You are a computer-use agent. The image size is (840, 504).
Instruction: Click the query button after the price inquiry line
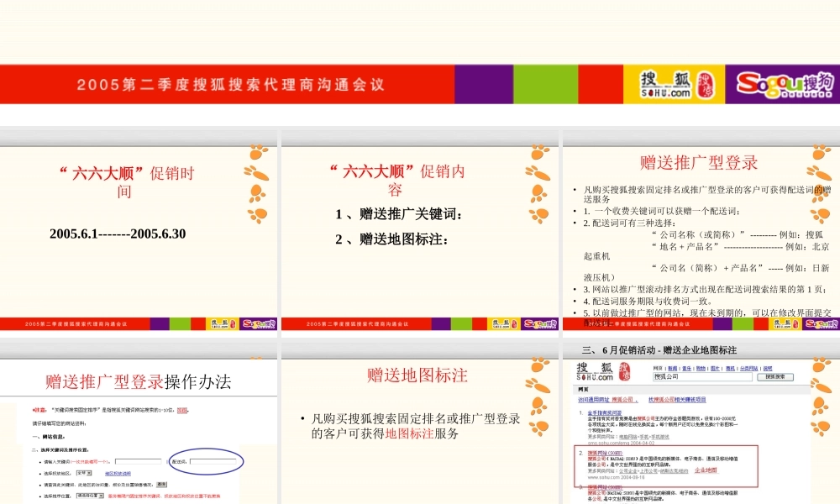(161, 484)
